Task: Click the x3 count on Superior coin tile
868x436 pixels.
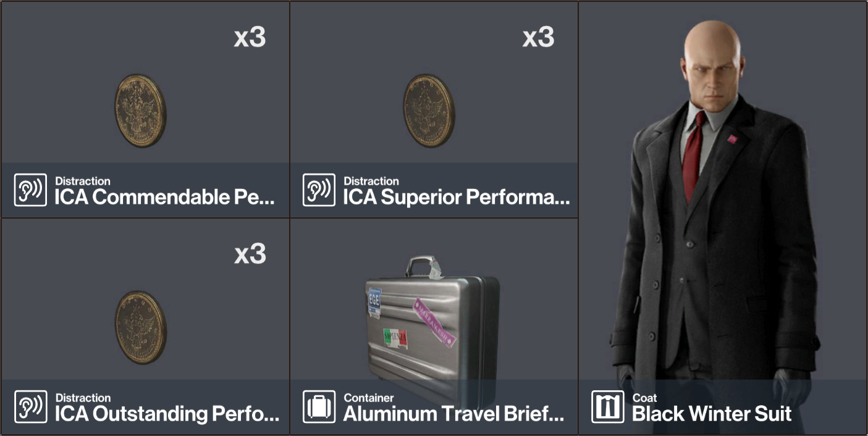Action: [539, 38]
